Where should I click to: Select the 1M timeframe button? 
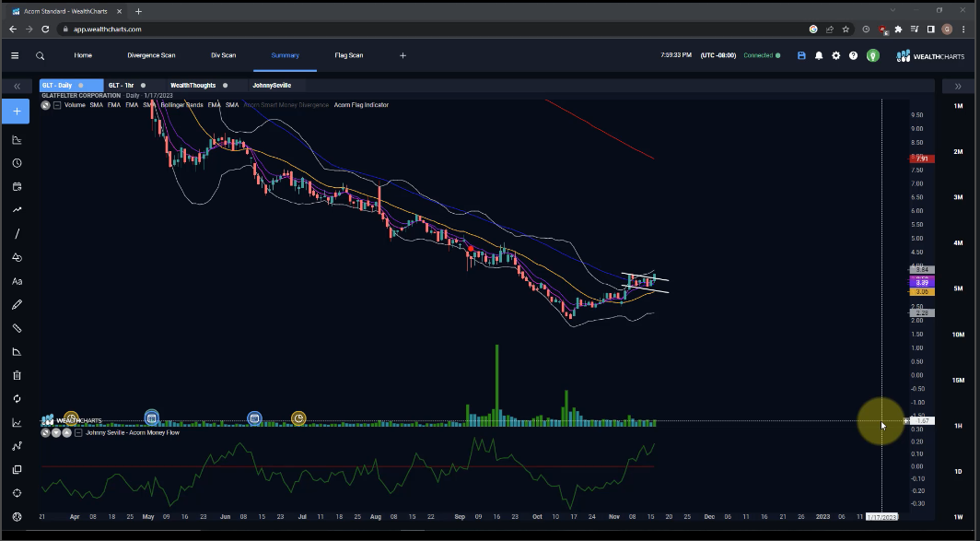click(x=958, y=106)
